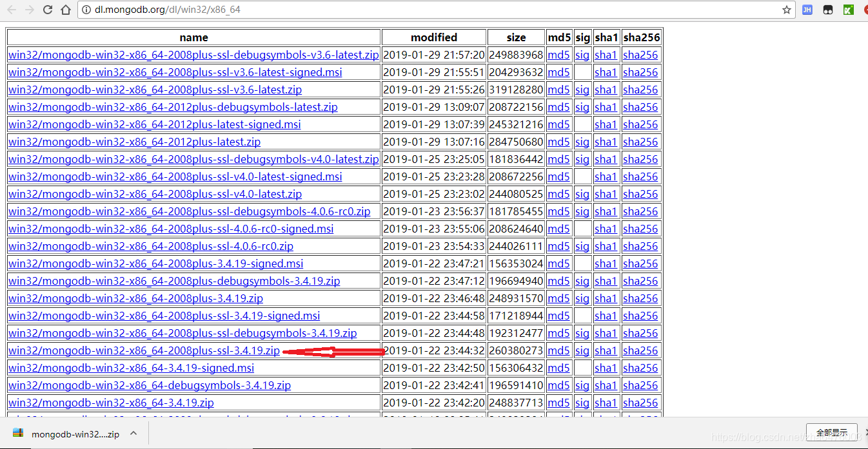Download 2012plus-debugsymbols-latest.zip

tap(173, 107)
